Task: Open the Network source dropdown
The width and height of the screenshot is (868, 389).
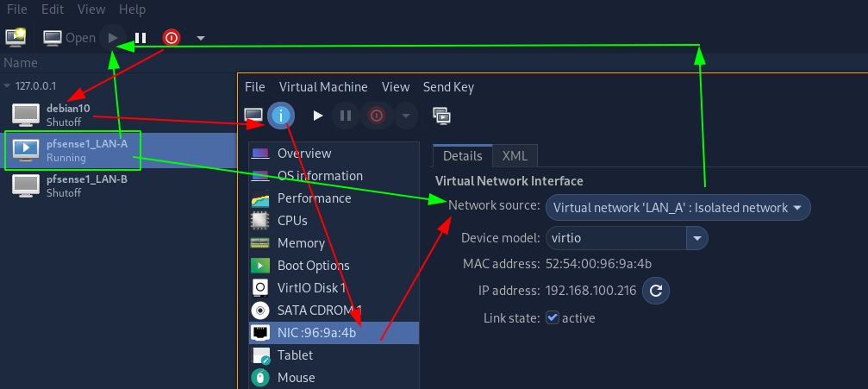Action: (x=678, y=208)
